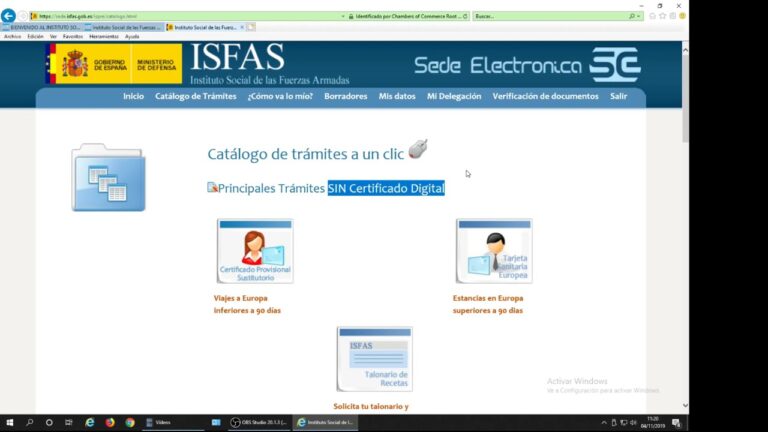Click Salir to log out
Viewport: 768px width, 432px height.
(618, 96)
